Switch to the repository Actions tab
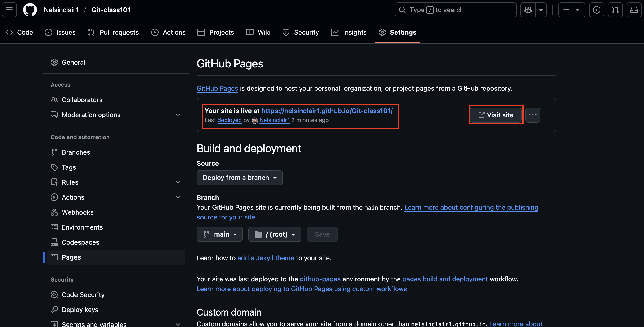The image size is (644, 327). pyautogui.click(x=168, y=32)
